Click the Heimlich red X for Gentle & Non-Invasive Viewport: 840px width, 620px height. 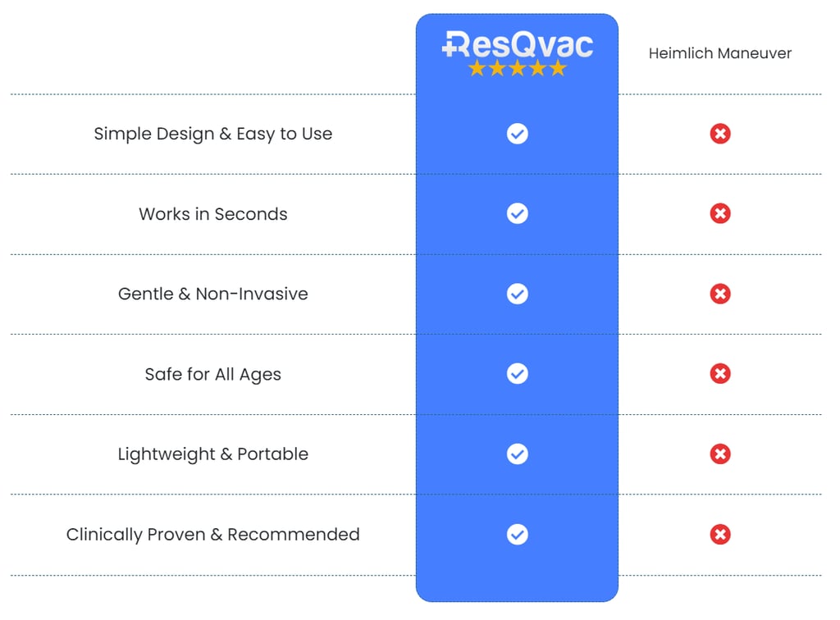click(x=720, y=294)
